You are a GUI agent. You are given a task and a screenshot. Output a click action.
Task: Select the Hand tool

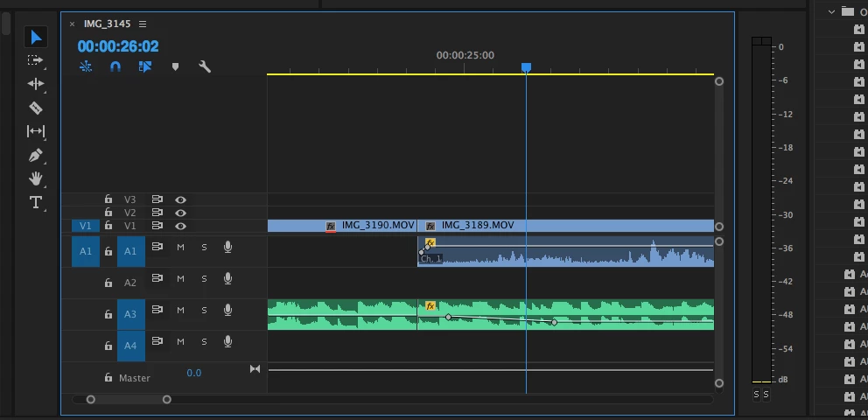pyautogui.click(x=35, y=178)
